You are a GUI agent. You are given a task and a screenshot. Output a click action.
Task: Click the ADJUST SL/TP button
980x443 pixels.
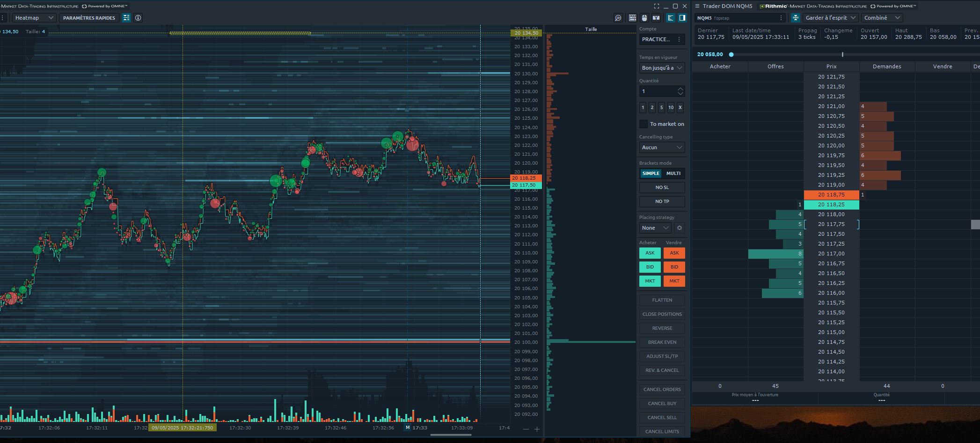[662, 356]
